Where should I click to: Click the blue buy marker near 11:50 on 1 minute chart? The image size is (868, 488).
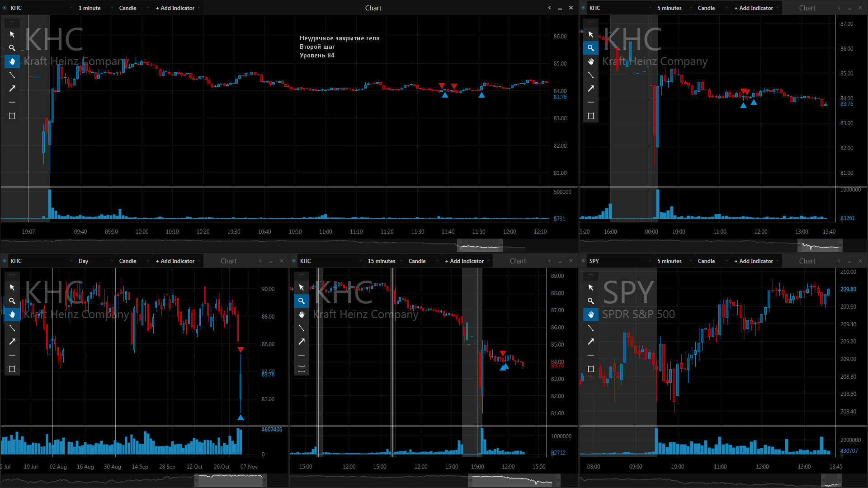pyautogui.click(x=481, y=95)
